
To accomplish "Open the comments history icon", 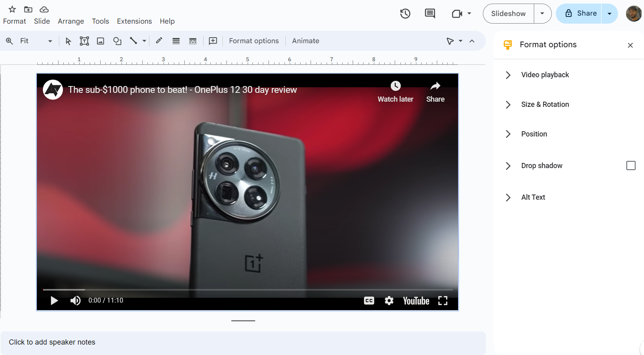I will 430,14.
